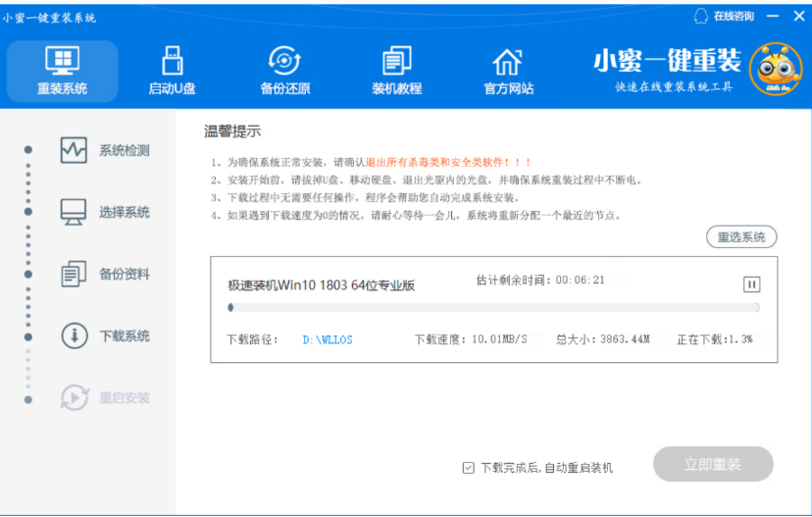
Task: Click the 系统检测 step label
Action: 125,151
